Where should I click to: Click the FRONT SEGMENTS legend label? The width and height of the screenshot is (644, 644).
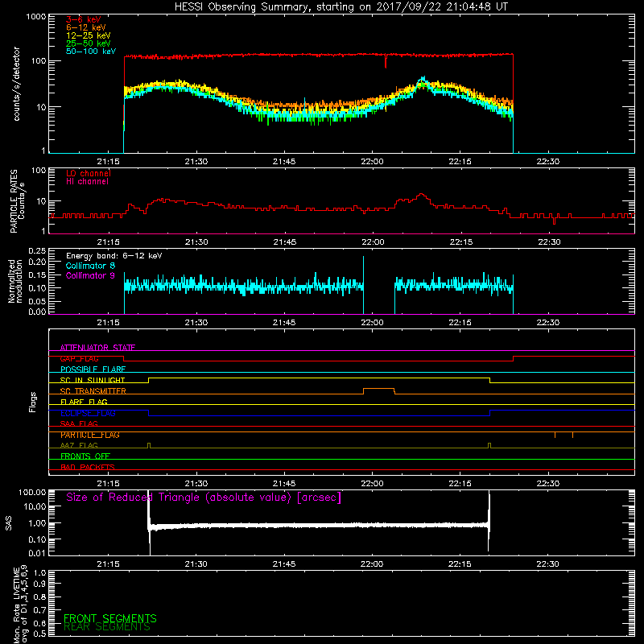[x=110, y=618]
